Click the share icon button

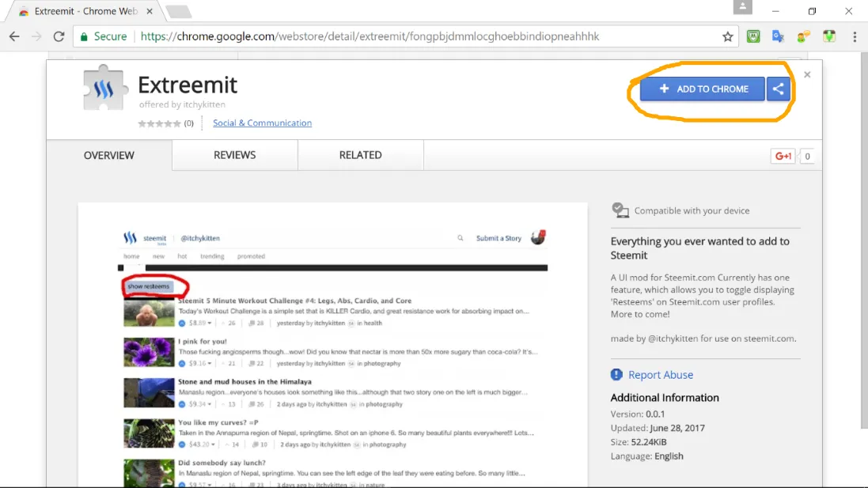click(779, 89)
